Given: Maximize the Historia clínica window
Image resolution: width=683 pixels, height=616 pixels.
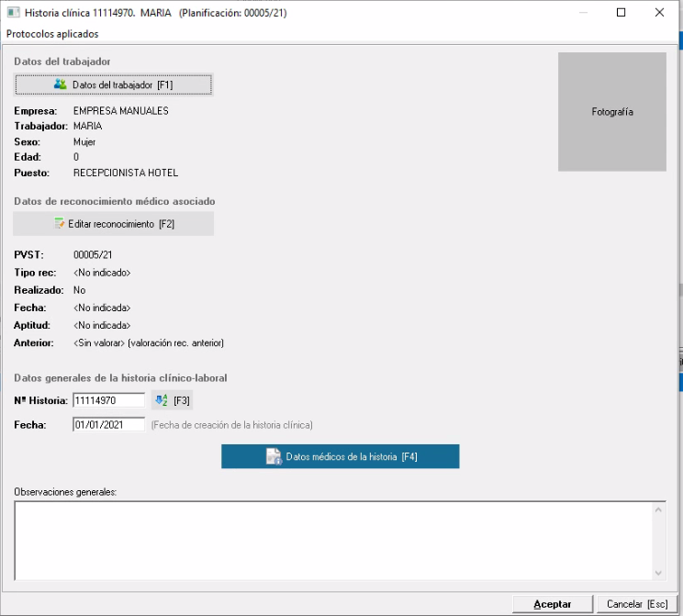Looking at the screenshot, I should [621, 13].
